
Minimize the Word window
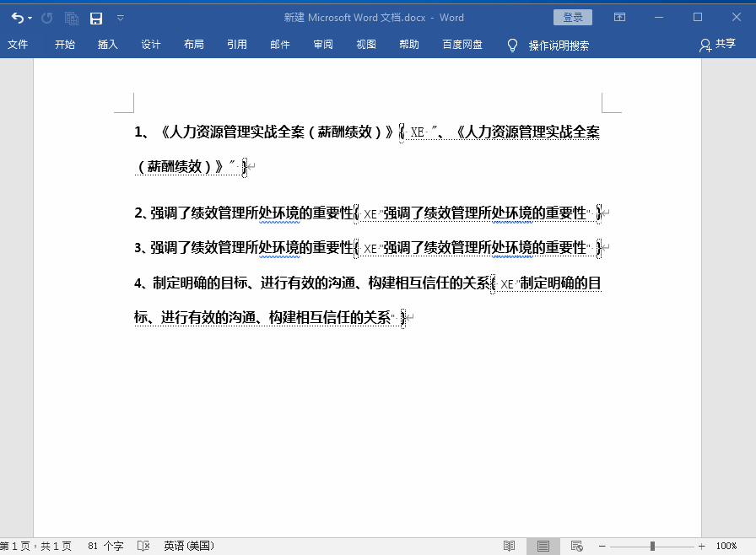pyautogui.click(x=659, y=18)
